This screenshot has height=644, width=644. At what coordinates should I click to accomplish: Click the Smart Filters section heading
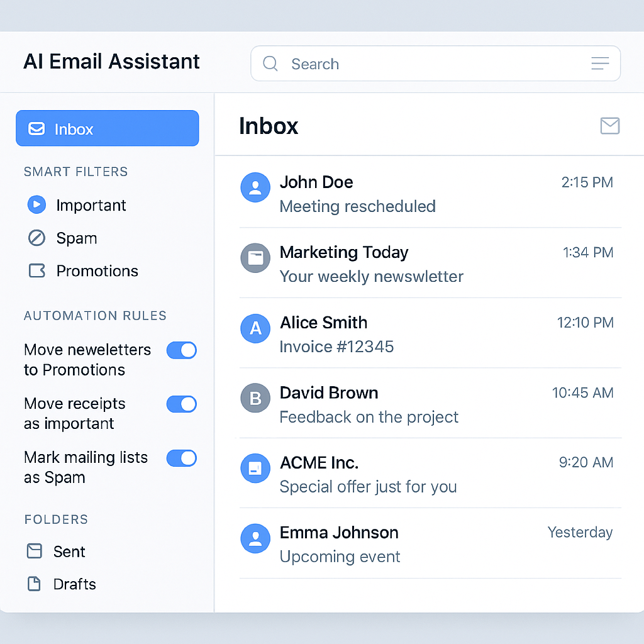coord(75,172)
